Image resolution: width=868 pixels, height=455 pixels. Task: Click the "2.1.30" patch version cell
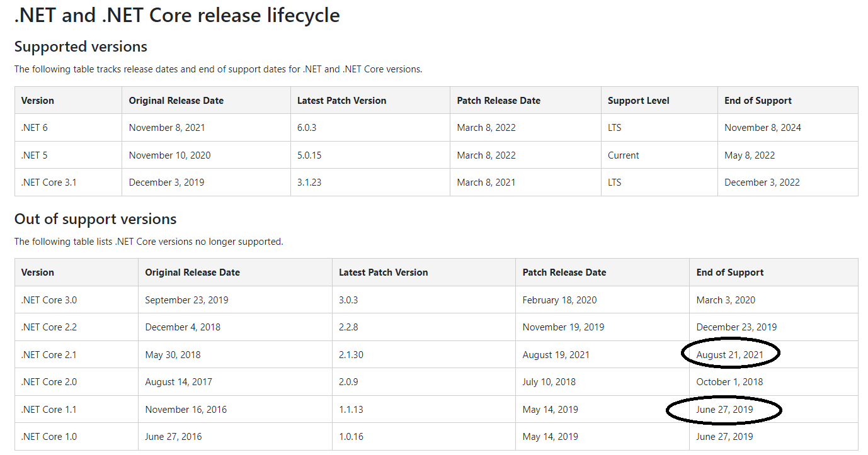(x=353, y=354)
